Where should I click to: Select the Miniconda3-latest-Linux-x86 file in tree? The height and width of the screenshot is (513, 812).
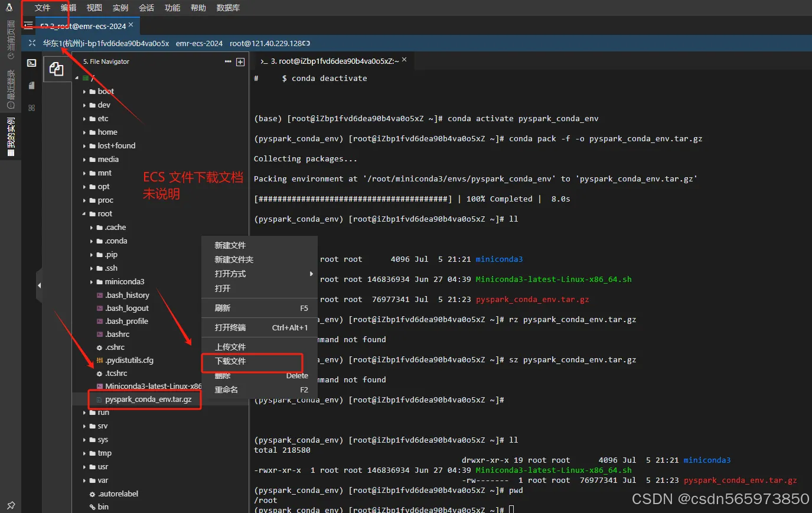click(x=154, y=387)
